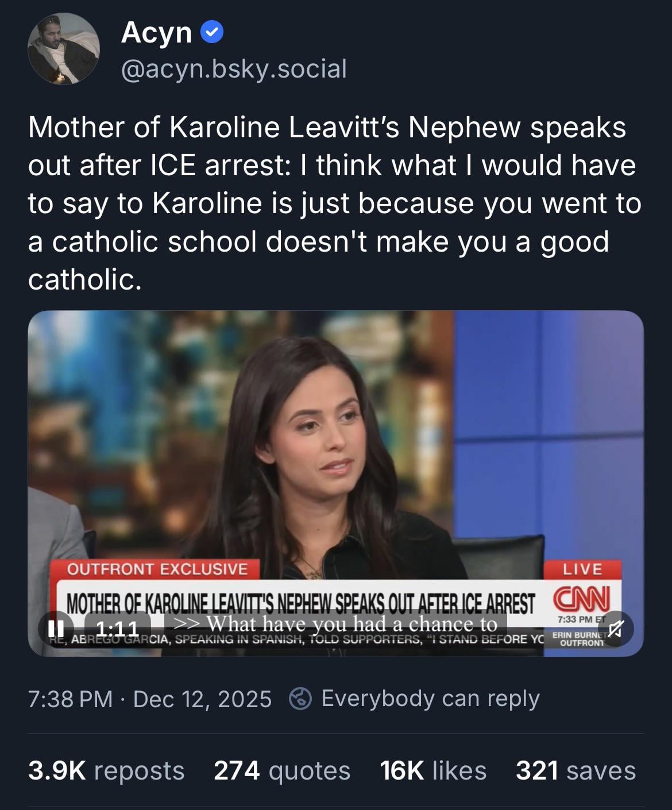
Task: Open the @acyn.bsky.social handle link
Action: (234, 69)
